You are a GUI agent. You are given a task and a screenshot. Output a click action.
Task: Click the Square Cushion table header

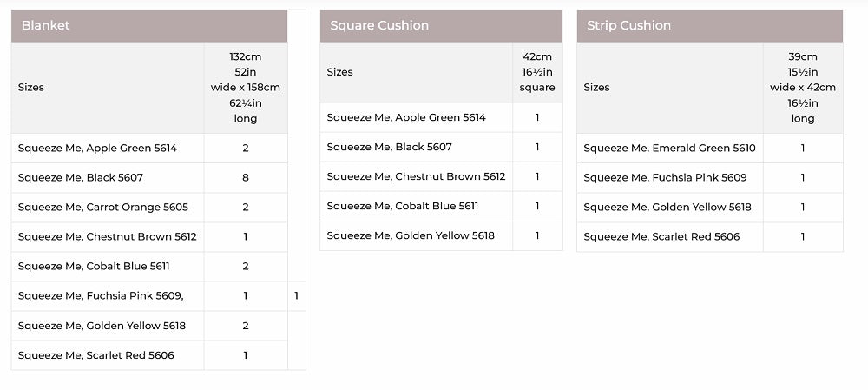click(x=378, y=25)
